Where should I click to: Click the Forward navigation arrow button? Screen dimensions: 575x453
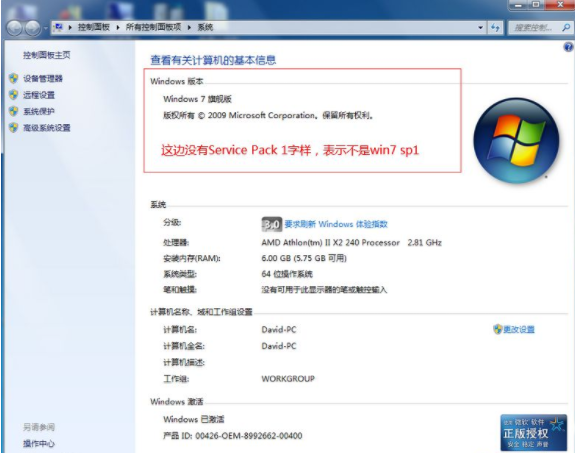(x=32, y=28)
